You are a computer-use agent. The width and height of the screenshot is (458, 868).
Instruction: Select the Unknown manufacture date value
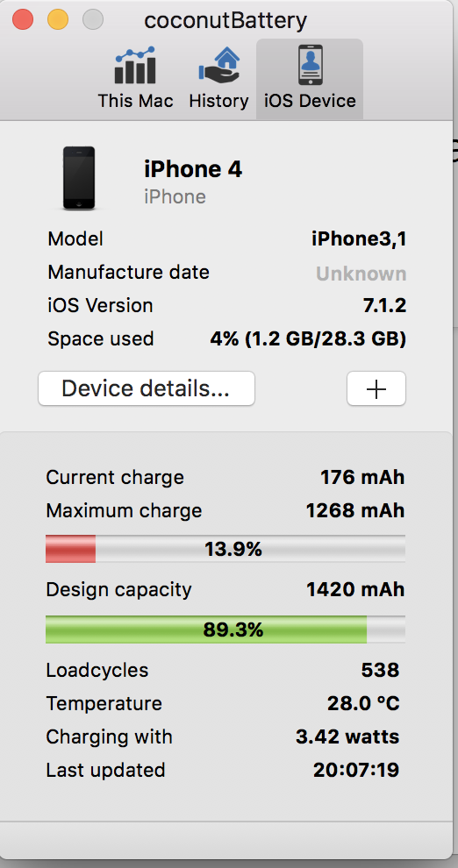361,274
